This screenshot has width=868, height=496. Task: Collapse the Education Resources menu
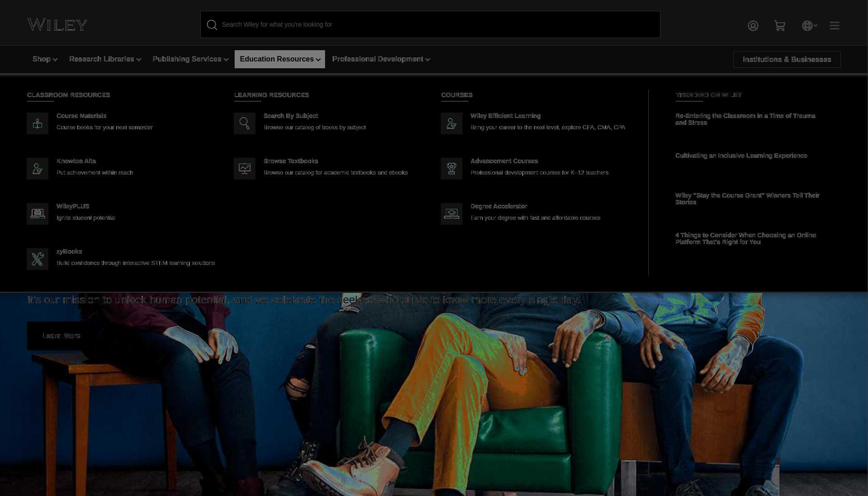tap(280, 59)
